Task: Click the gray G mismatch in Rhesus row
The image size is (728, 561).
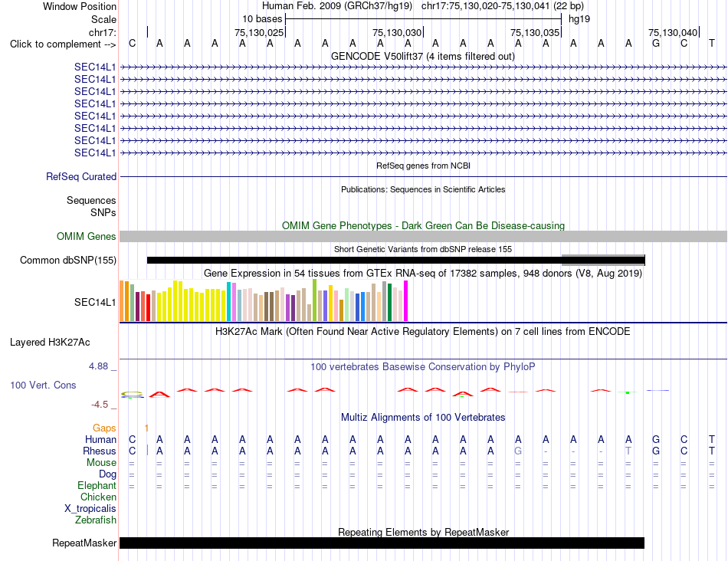Action: [x=518, y=451]
